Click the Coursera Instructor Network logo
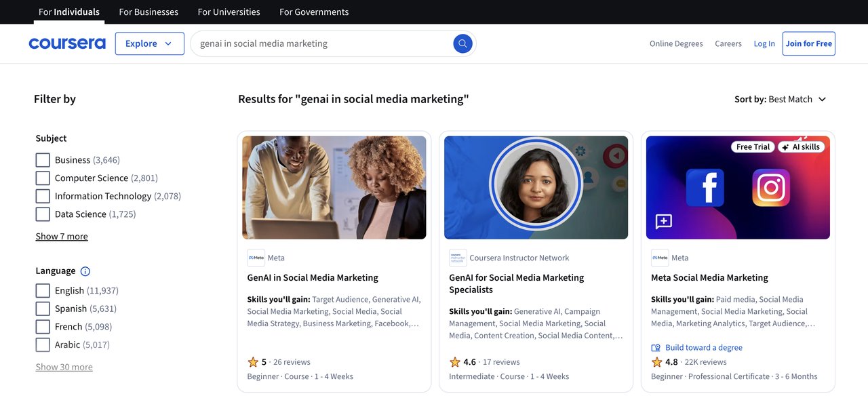The image size is (868, 396). [458, 258]
